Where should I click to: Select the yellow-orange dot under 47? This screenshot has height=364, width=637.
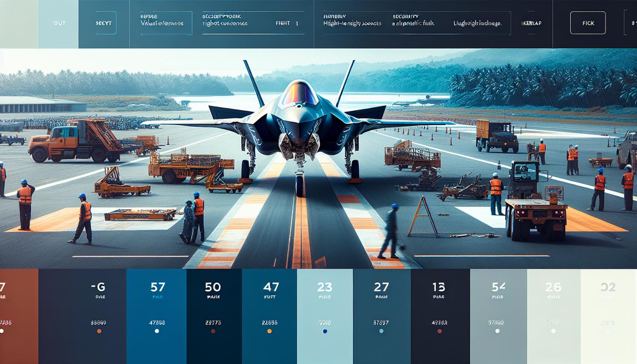[269, 331]
